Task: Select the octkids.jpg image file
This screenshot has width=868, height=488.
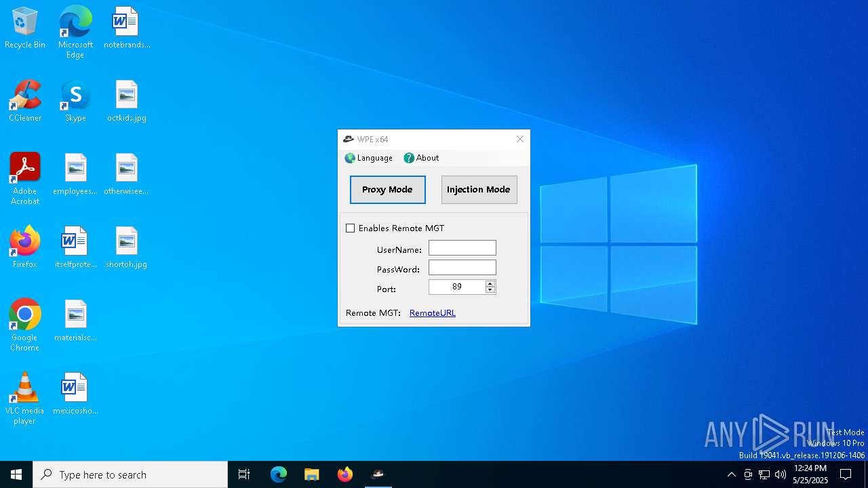Action: pyautogui.click(x=127, y=101)
